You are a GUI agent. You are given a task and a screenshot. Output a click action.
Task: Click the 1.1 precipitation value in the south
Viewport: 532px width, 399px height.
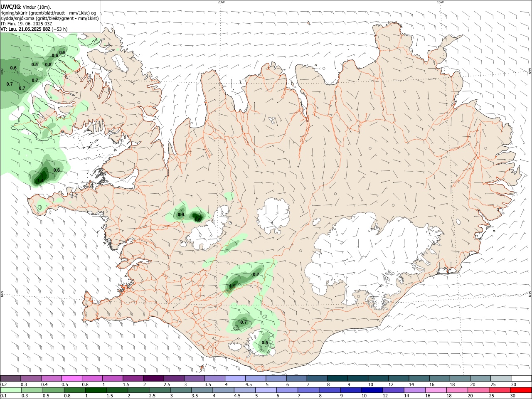tap(232, 286)
